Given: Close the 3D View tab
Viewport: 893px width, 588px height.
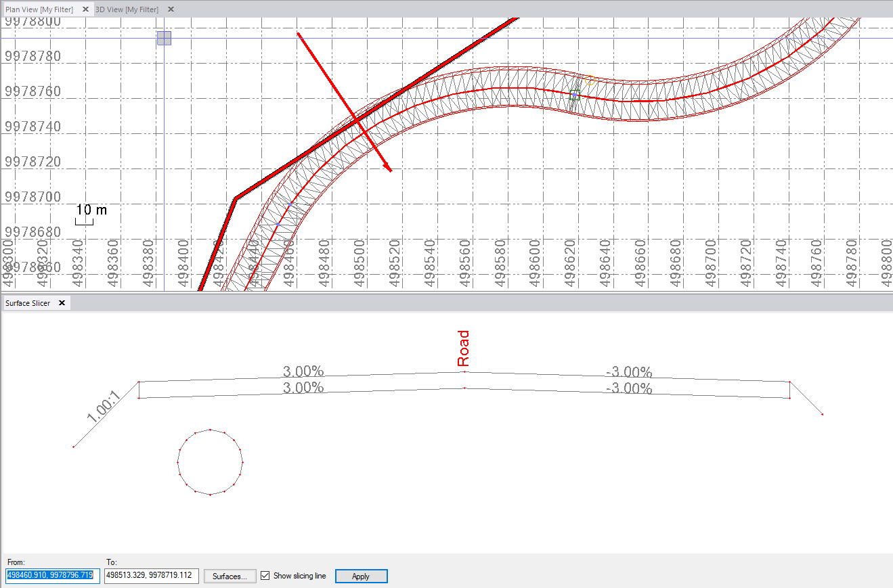Looking at the screenshot, I should click(171, 9).
